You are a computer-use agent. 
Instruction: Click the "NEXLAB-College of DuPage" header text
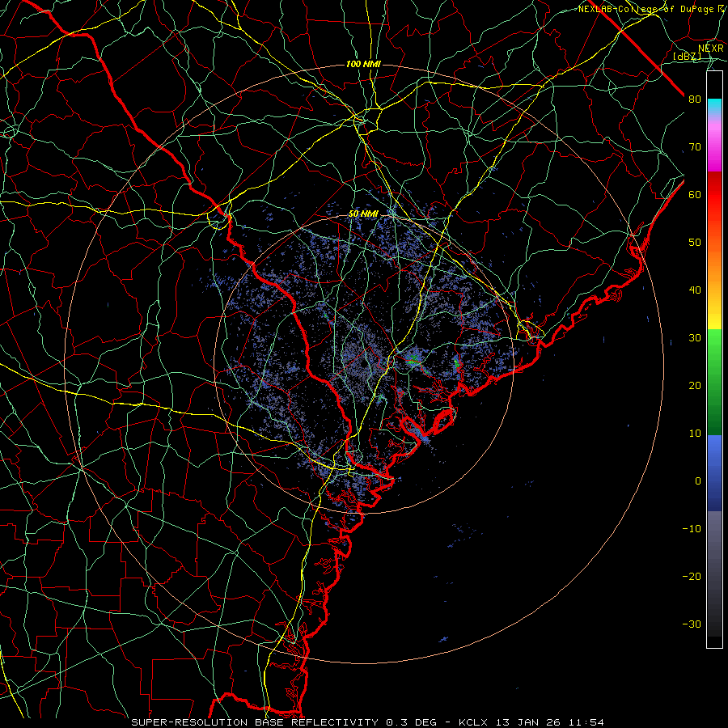tap(647, 9)
